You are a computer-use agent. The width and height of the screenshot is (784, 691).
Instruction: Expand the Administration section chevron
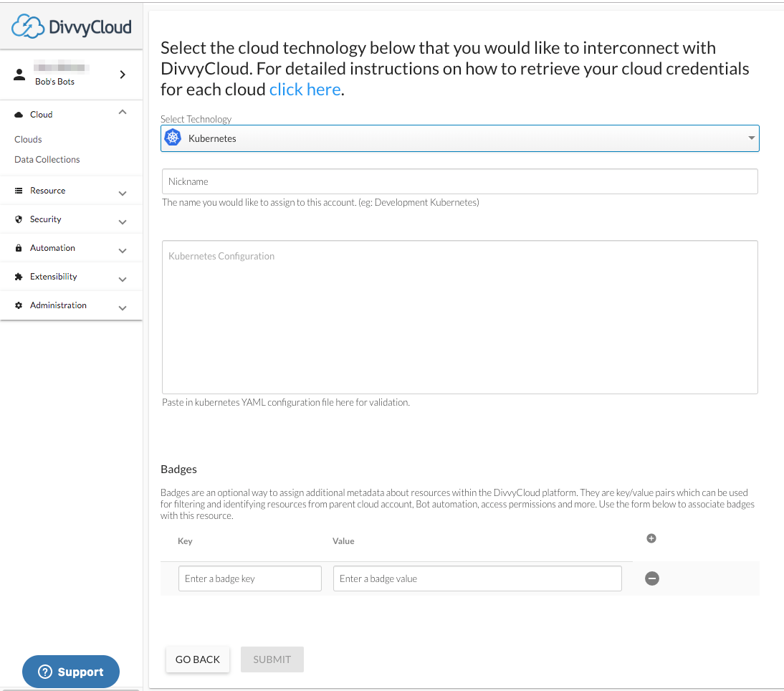tap(123, 308)
